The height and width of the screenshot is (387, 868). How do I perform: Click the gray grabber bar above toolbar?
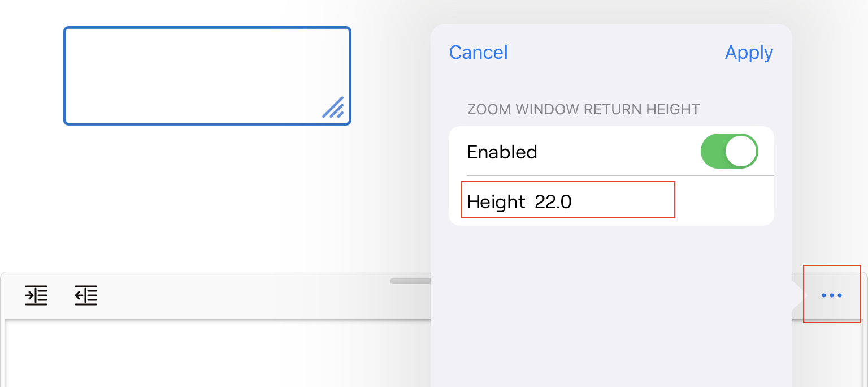point(409,281)
